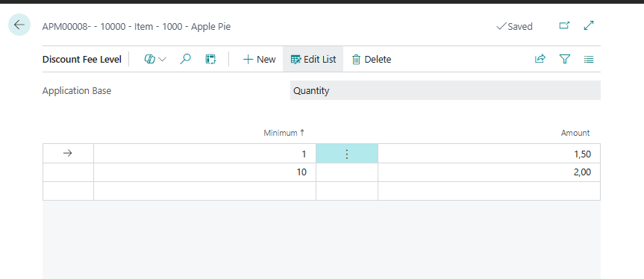The height and width of the screenshot is (279, 644).
Task: Select the Minimum cell with value 10
Action: coord(204,172)
